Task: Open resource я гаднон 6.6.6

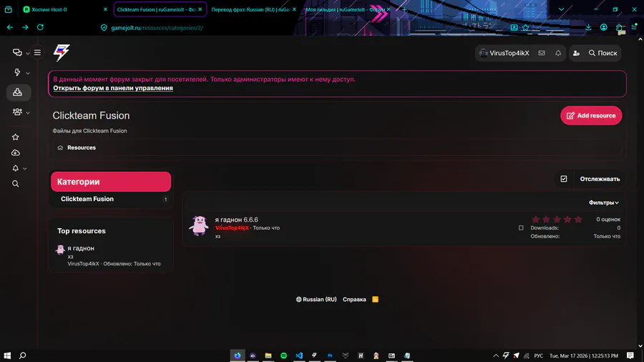Action: 237,220
